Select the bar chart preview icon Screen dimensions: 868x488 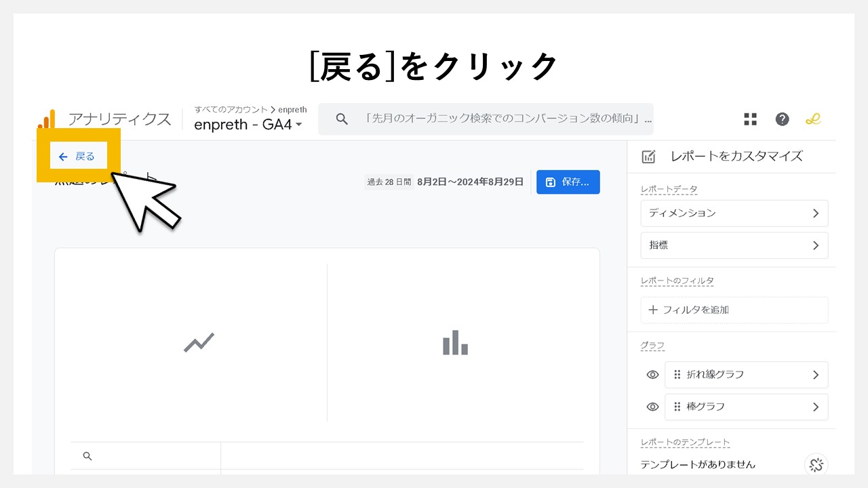point(454,342)
